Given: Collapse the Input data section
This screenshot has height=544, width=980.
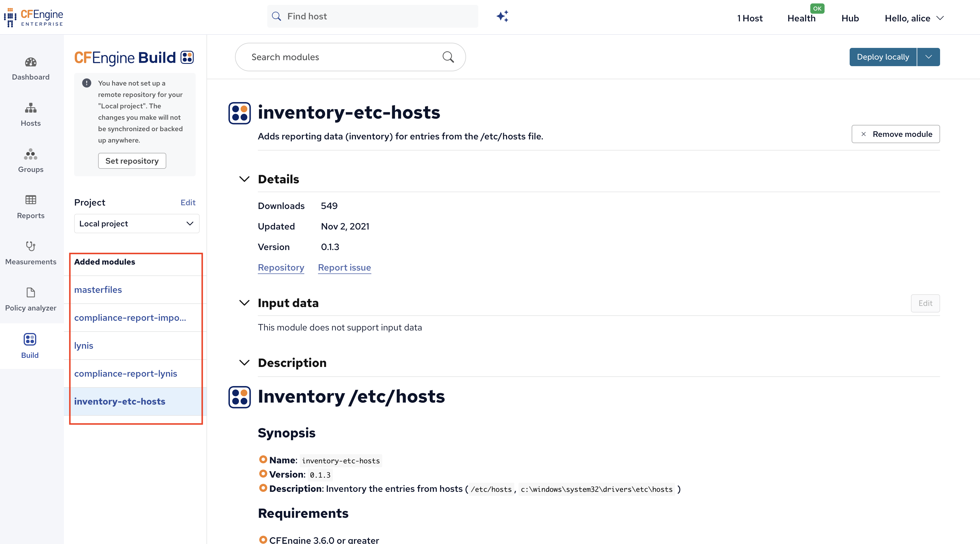Looking at the screenshot, I should pyautogui.click(x=244, y=303).
